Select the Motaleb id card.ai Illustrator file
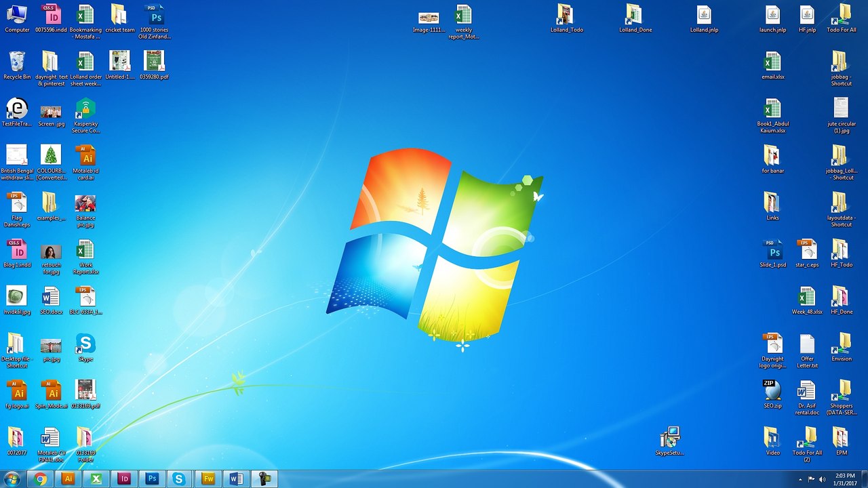 point(85,163)
